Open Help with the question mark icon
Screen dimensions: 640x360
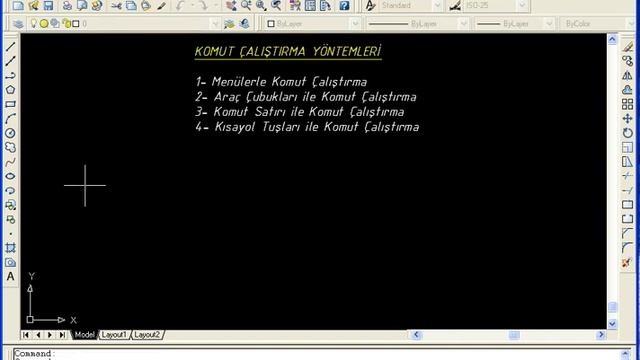point(344,5)
